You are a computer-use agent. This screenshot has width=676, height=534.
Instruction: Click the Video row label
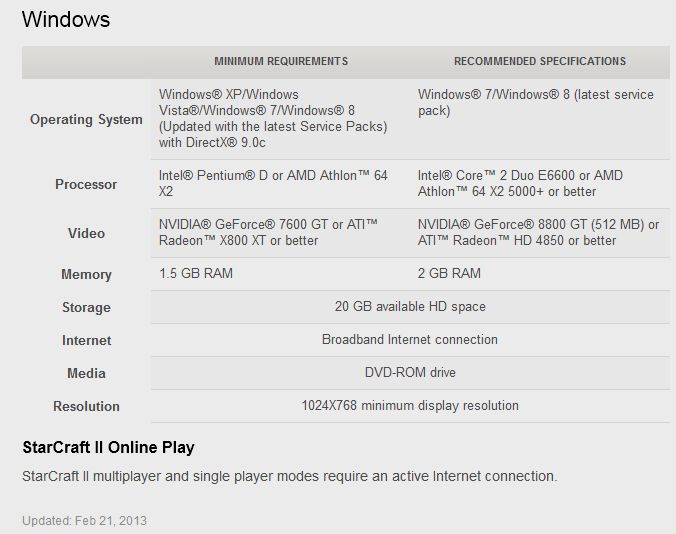(x=86, y=233)
